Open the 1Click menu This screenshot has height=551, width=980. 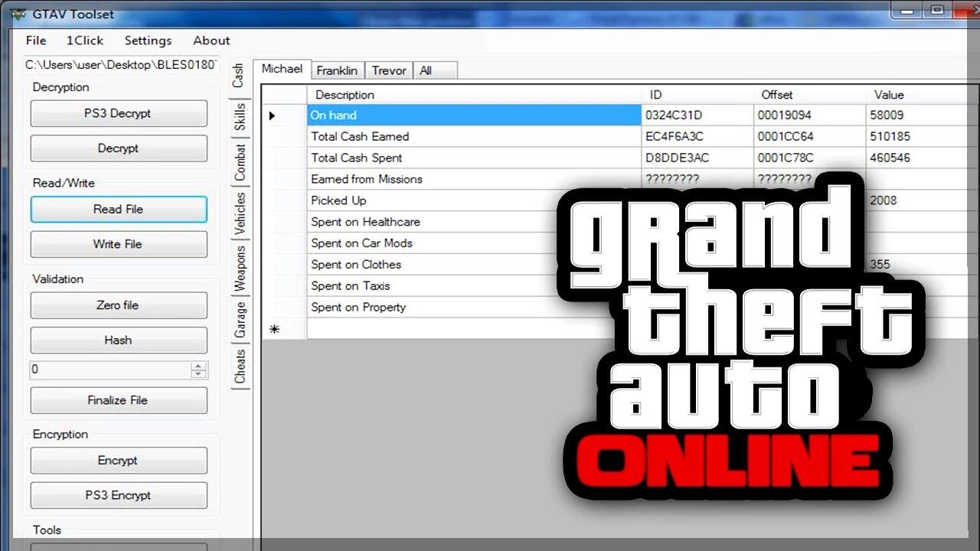point(84,41)
